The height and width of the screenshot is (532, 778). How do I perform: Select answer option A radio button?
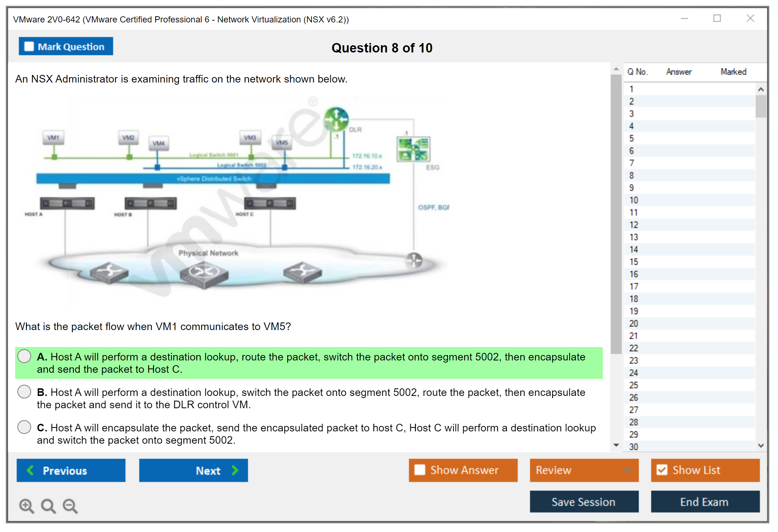[x=24, y=356]
